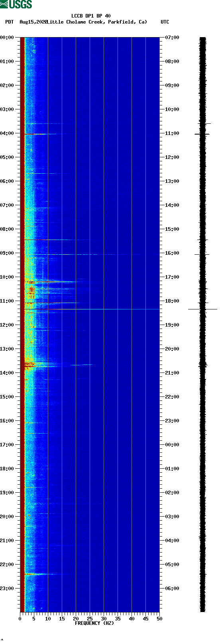Screen dimensions: 220x644
Task: Click the 04:00 PDT time label
Action: pos(7,133)
